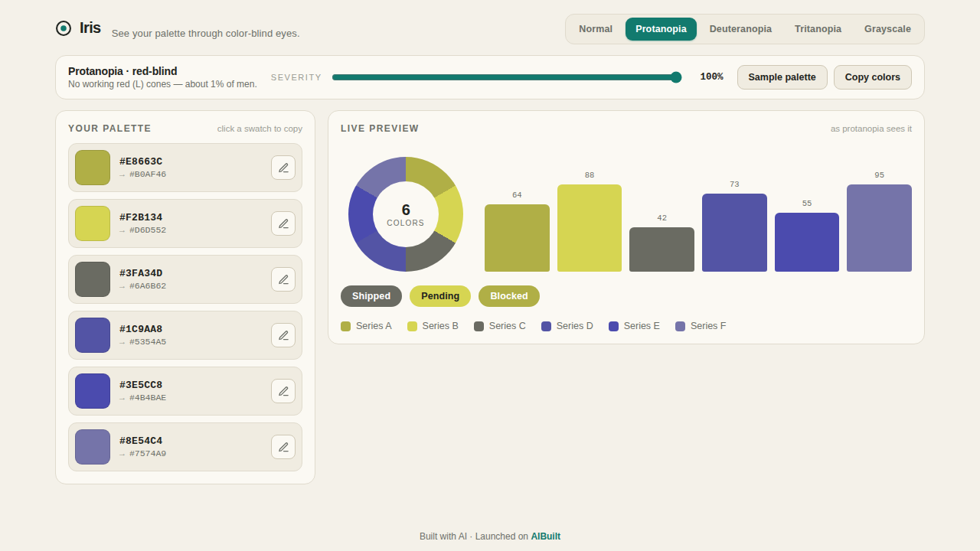Load the Sample palette

[x=782, y=77]
